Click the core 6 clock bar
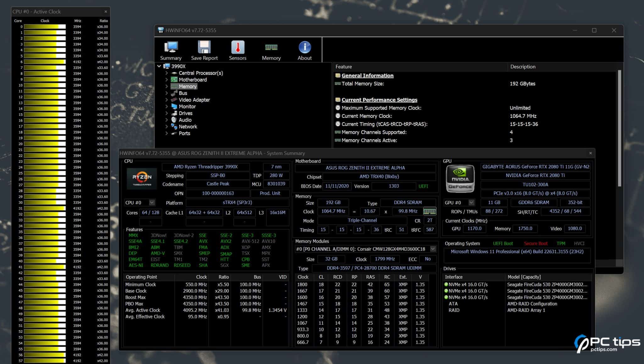Viewport: 644px width, 364px height. pyautogui.click(x=44, y=62)
